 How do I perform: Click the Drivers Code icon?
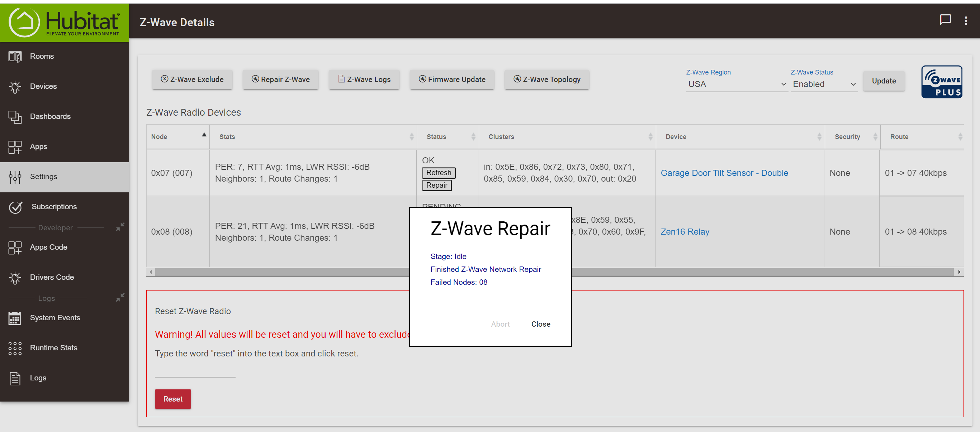point(15,277)
